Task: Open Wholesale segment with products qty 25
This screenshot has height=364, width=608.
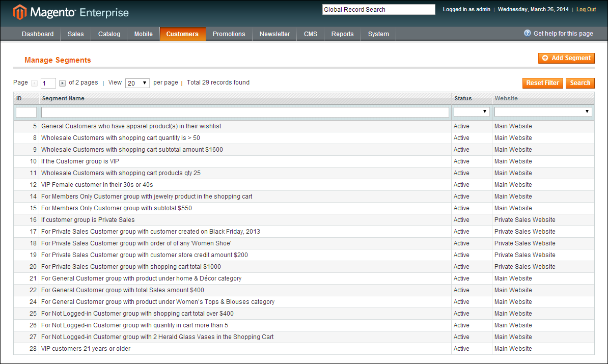Action: tap(303, 173)
